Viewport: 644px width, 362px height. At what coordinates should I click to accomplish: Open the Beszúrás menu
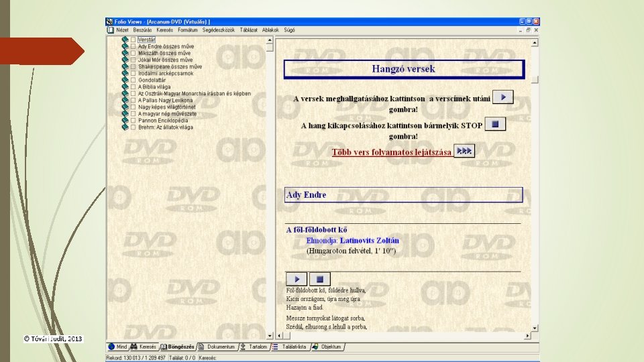142,30
